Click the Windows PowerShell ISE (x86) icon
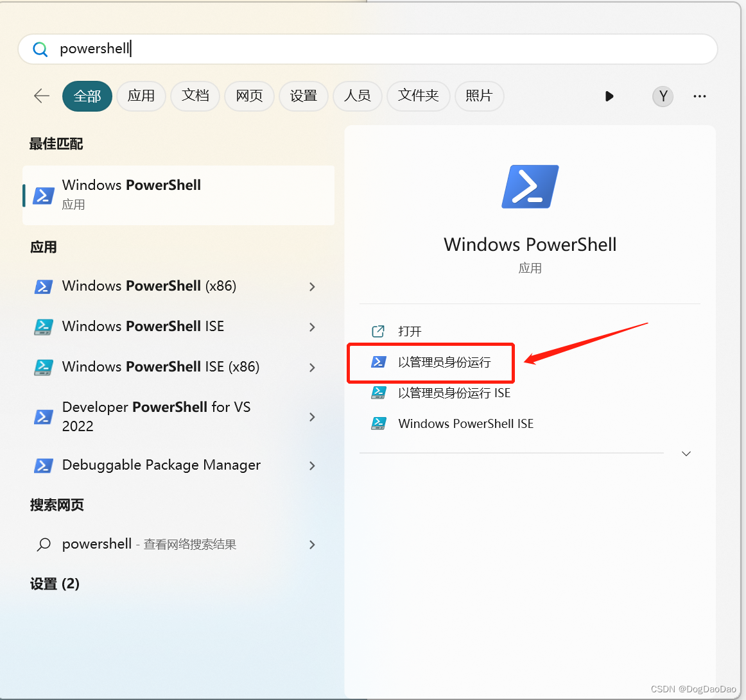 [43, 368]
